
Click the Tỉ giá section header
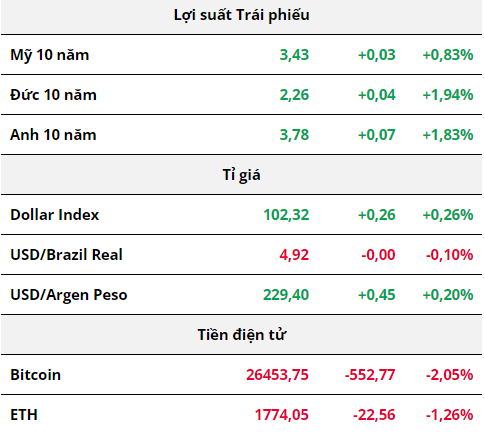(242, 175)
